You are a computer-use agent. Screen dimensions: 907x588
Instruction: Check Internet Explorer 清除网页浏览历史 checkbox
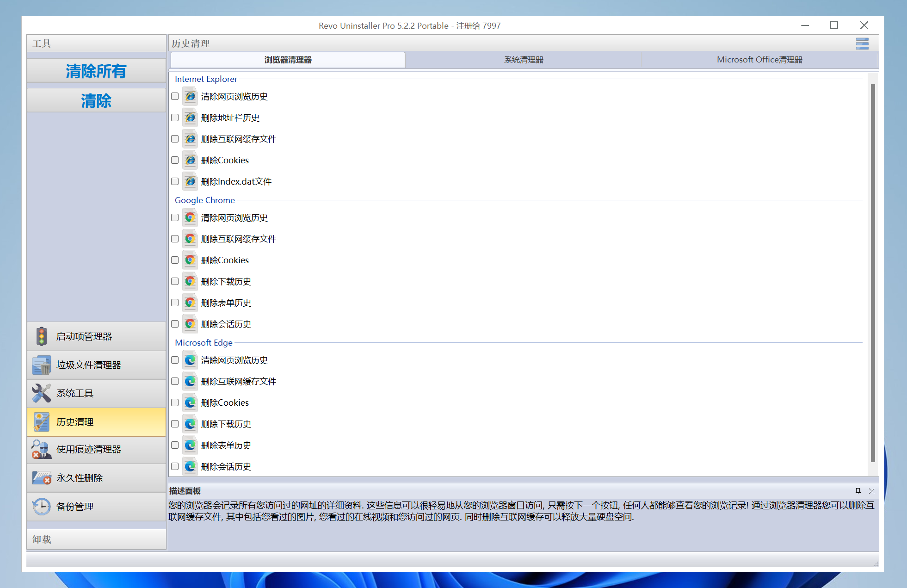pyautogui.click(x=175, y=96)
